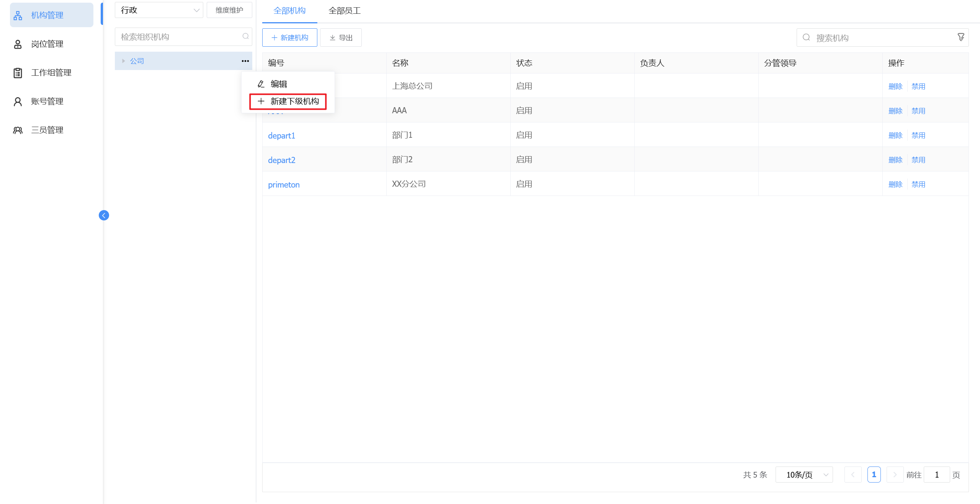
Task: Click the 机构管理 organization icon in sidebar
Action: 18,15
